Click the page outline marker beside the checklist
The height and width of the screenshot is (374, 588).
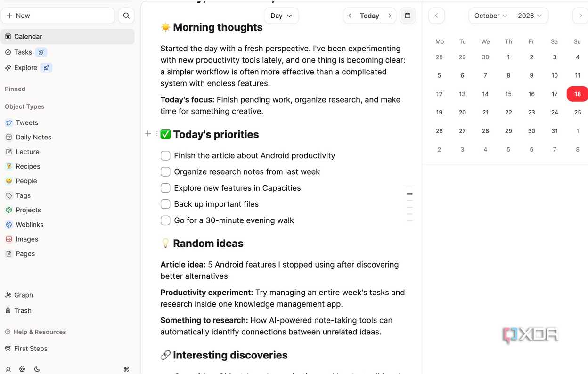tap(409, 194)
